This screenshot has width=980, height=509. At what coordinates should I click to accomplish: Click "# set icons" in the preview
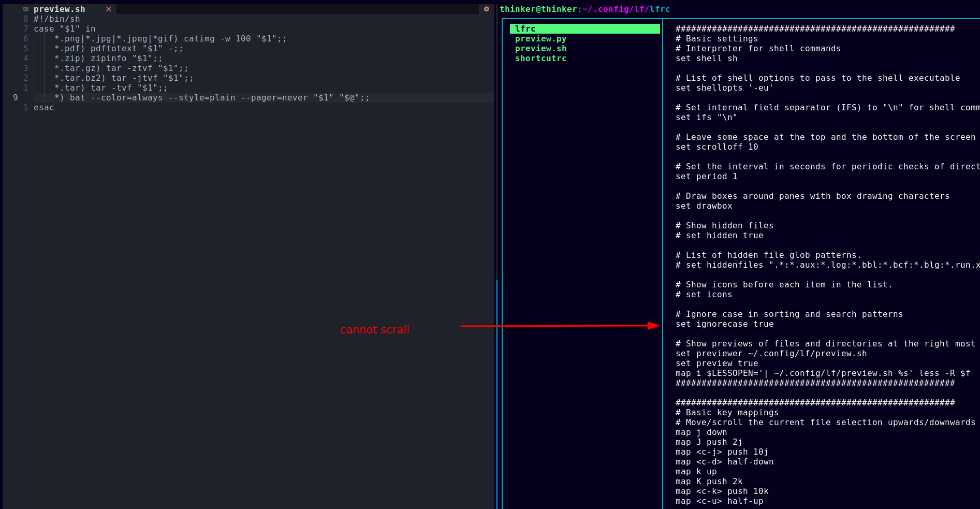[704, 294]
